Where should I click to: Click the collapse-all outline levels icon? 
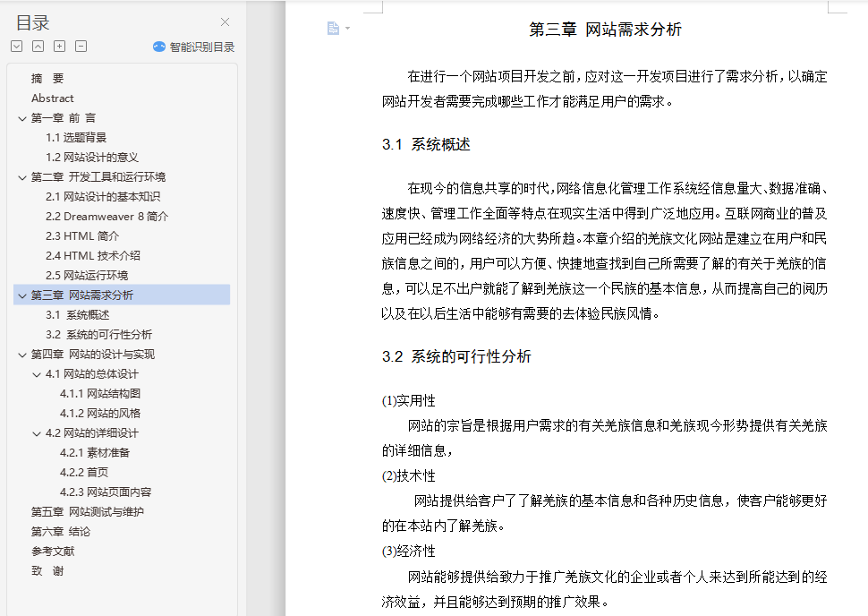38,47
